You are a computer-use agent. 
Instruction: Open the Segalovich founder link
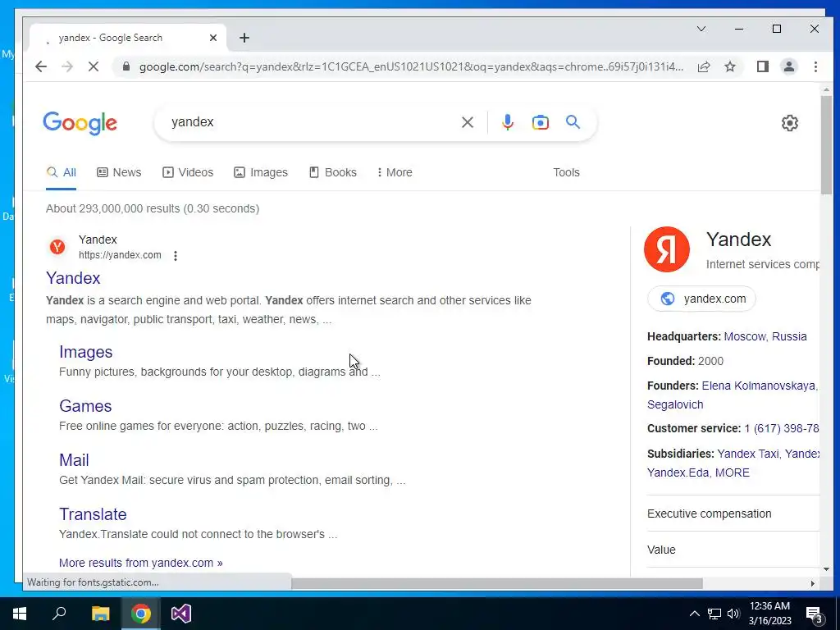(675, 404)
